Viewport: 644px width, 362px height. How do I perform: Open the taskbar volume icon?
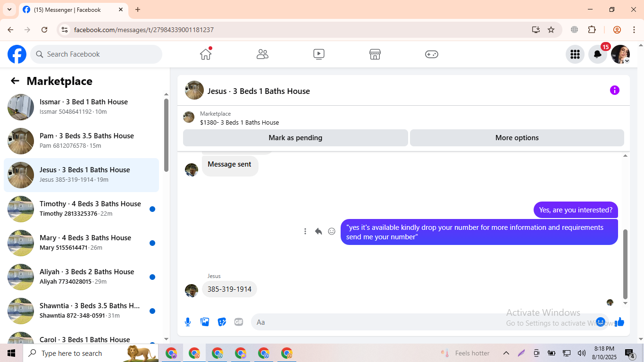[x=581, y=353]
